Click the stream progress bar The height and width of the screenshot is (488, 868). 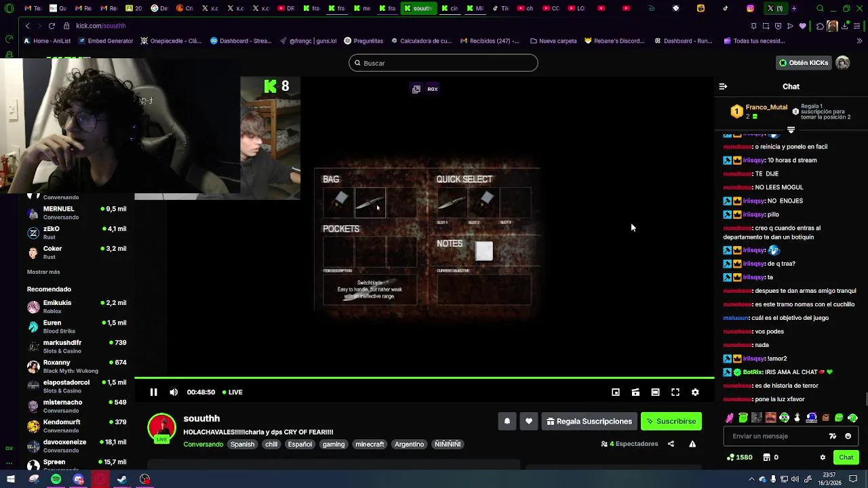coord(424,378)
